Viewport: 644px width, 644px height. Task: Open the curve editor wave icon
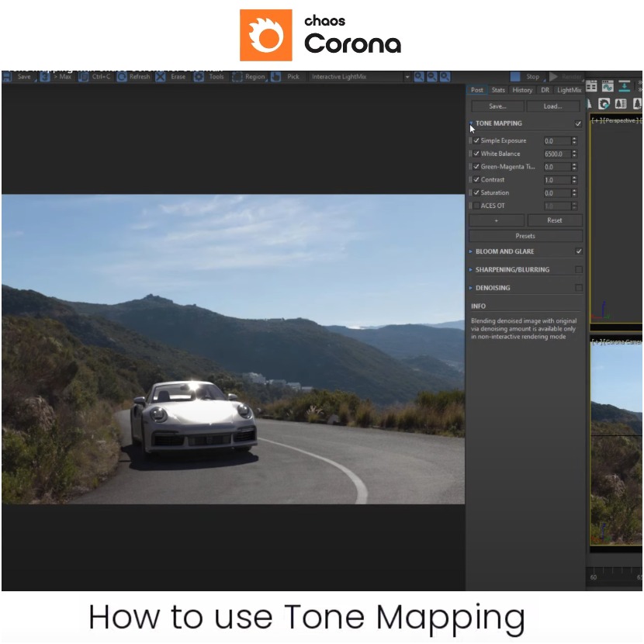point(608,86)
